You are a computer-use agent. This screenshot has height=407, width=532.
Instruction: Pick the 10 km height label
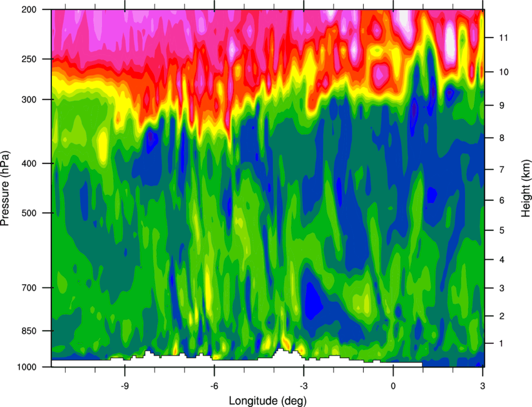click(504, 72)
